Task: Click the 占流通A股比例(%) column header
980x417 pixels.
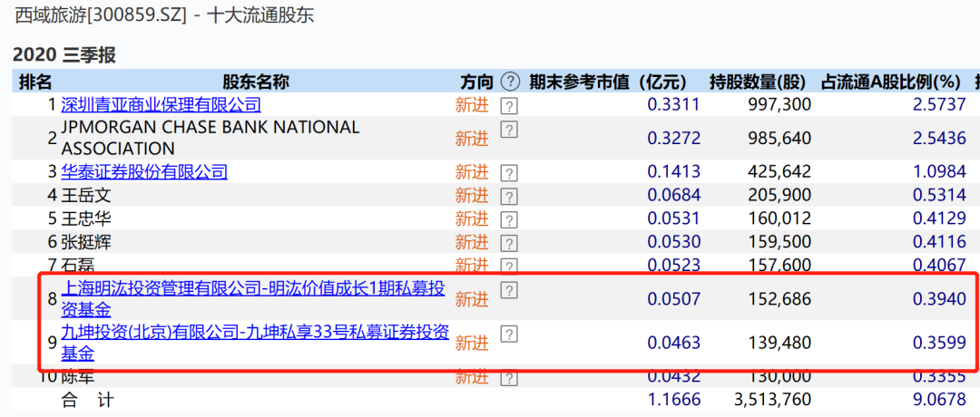Action: coord(890,82)
